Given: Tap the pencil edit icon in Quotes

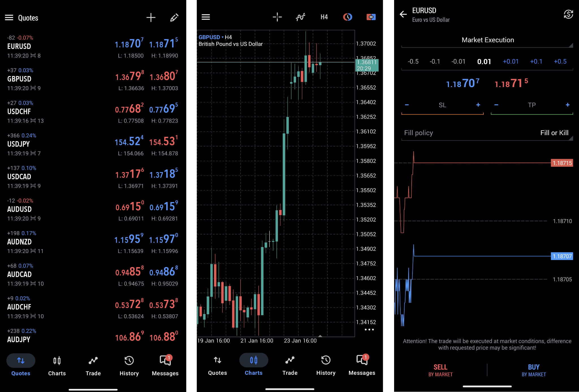Looking at the screenshot, I should tap(174, 18).
